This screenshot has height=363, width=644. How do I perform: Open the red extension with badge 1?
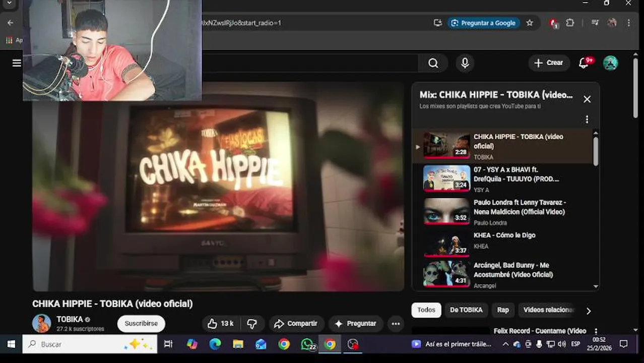coord(554,23)
